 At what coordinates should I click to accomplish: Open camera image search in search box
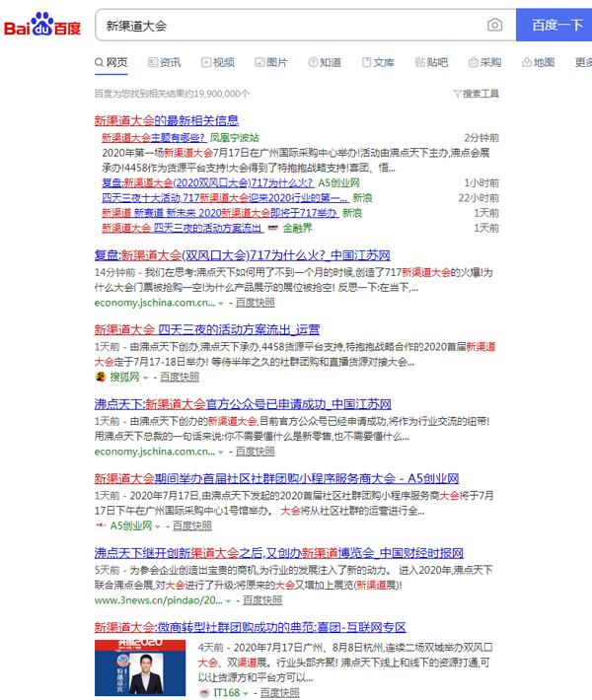pos(494,25)
